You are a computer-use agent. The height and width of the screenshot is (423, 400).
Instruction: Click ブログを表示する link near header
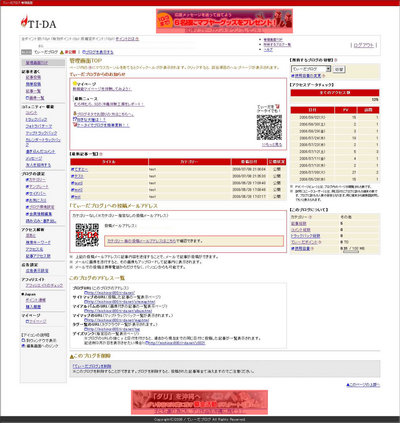[x=98, y=52]
